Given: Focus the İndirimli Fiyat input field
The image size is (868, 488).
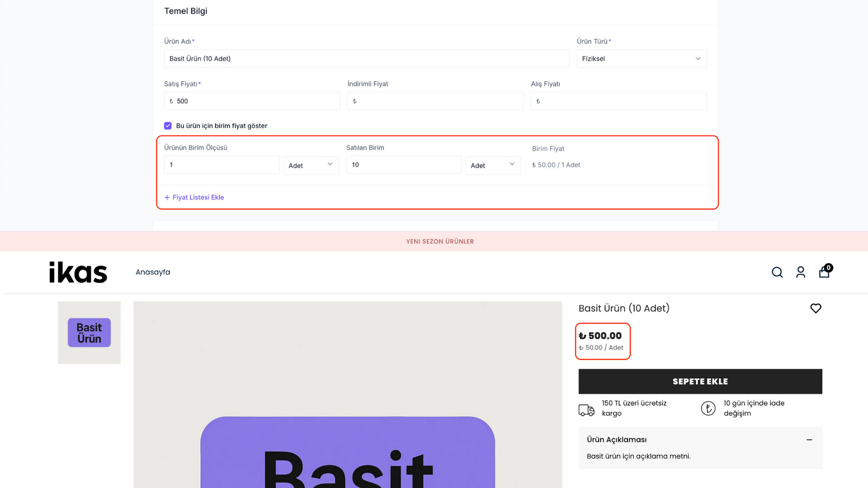Looking at the screenshot, I should [x=435, y=101].
